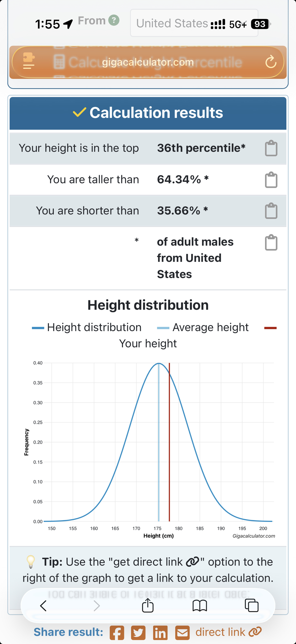Reload the page in Safari
The width and height of the screenshot is (296, 644).
point(271,62)
